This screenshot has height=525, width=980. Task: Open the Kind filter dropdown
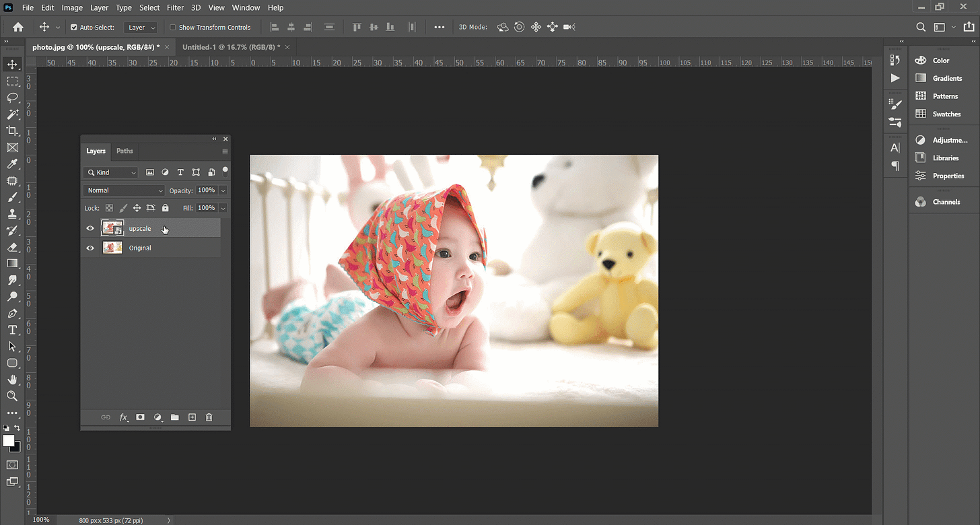111,172
